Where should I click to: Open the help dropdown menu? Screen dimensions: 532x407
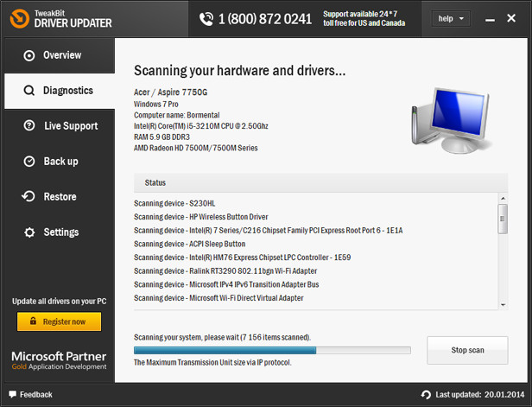coord(451,19)
